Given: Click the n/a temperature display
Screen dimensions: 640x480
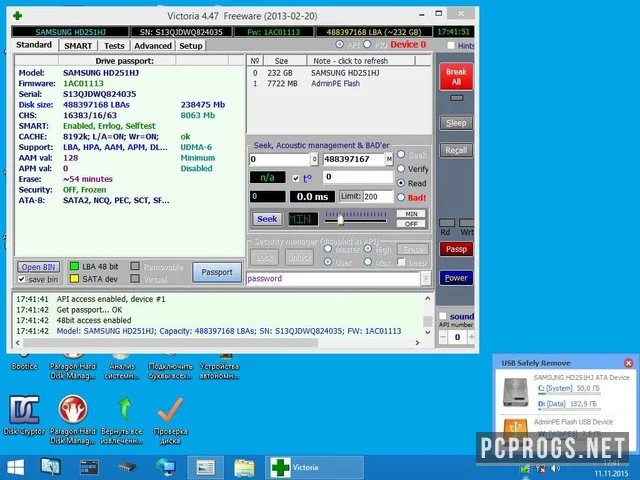Looking at the screenshot, I should click(x=267, y=178).
